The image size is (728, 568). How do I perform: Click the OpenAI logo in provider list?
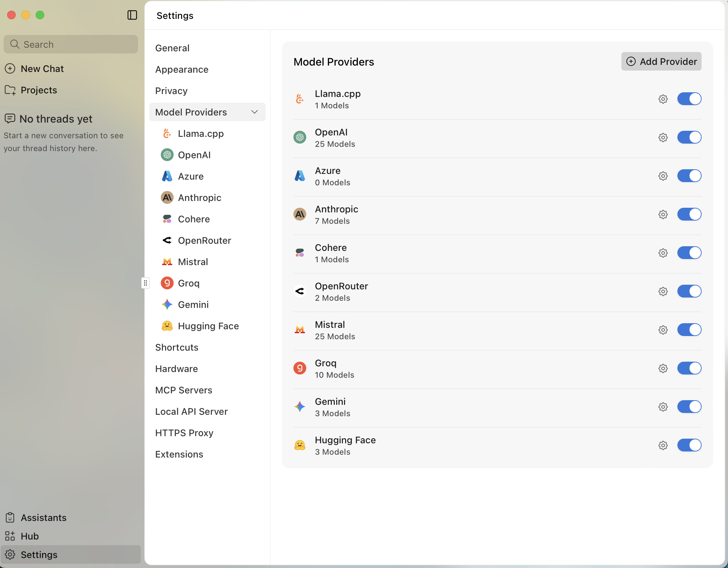[300, 137]
